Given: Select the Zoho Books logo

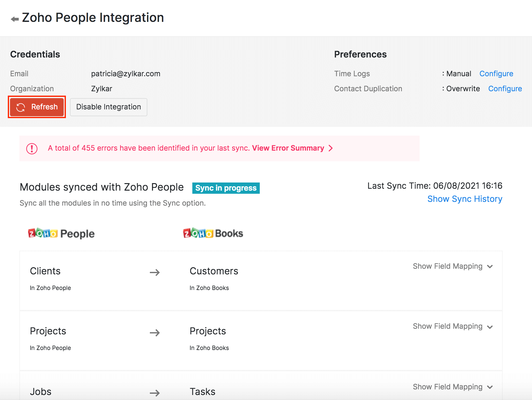Looking at the screenshot, I should click(213, 233).
